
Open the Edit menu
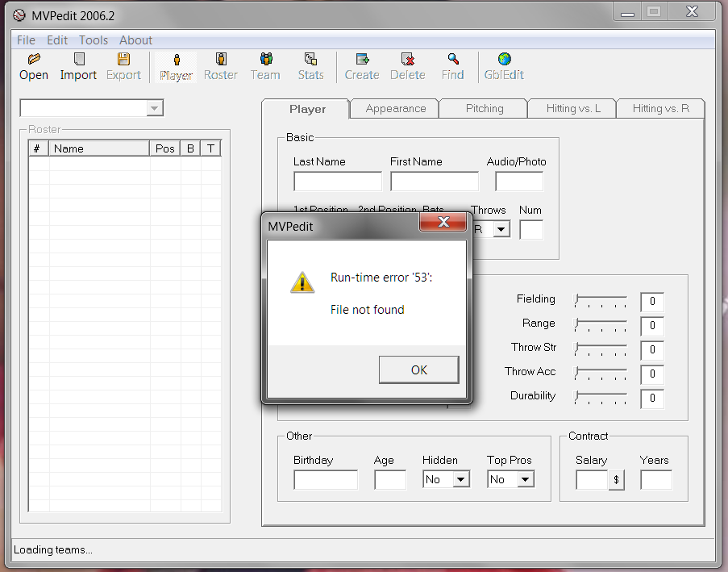[x=57, y=40]
